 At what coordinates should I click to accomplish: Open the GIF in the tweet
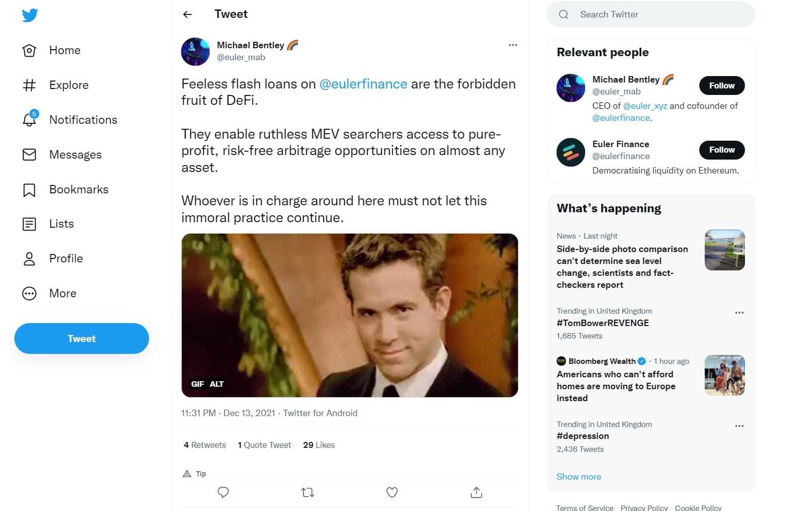[350, 315]
